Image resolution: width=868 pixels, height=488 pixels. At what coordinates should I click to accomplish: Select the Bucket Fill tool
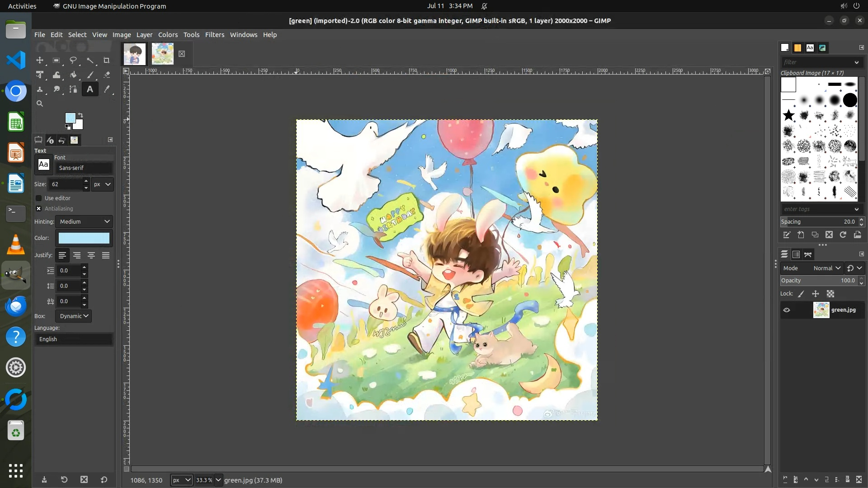(x=73, y=75)
